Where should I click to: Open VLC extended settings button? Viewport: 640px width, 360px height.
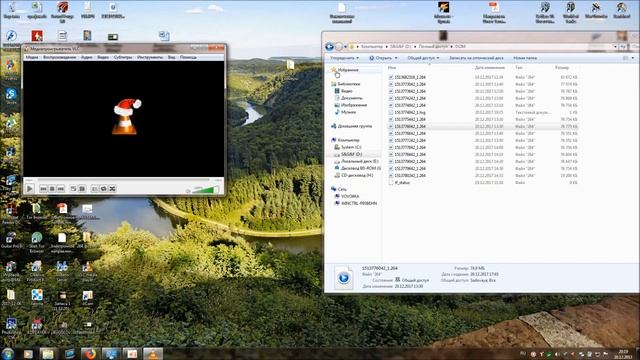[x=82, y=189]
